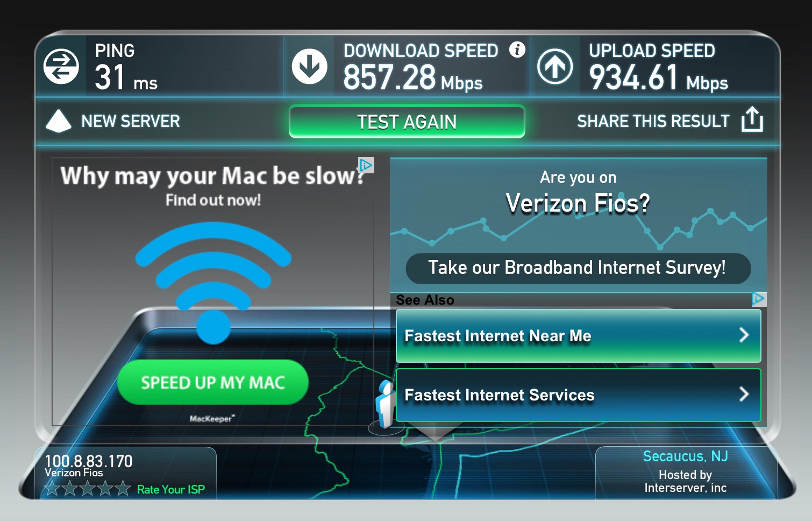The height and width of the screenshot is (521, 812).
Task: Click the download arrow icon
Action: pos(309,66)
